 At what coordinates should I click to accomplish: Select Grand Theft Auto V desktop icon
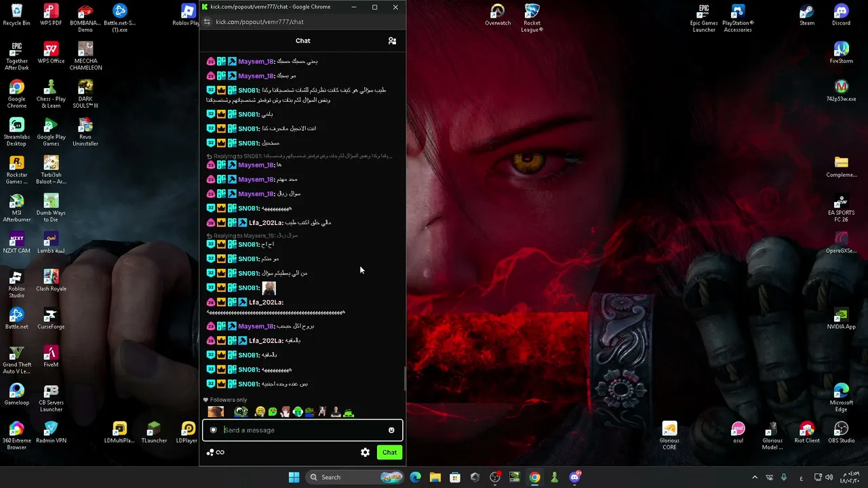pyautogui.click(x=16, y=359)
